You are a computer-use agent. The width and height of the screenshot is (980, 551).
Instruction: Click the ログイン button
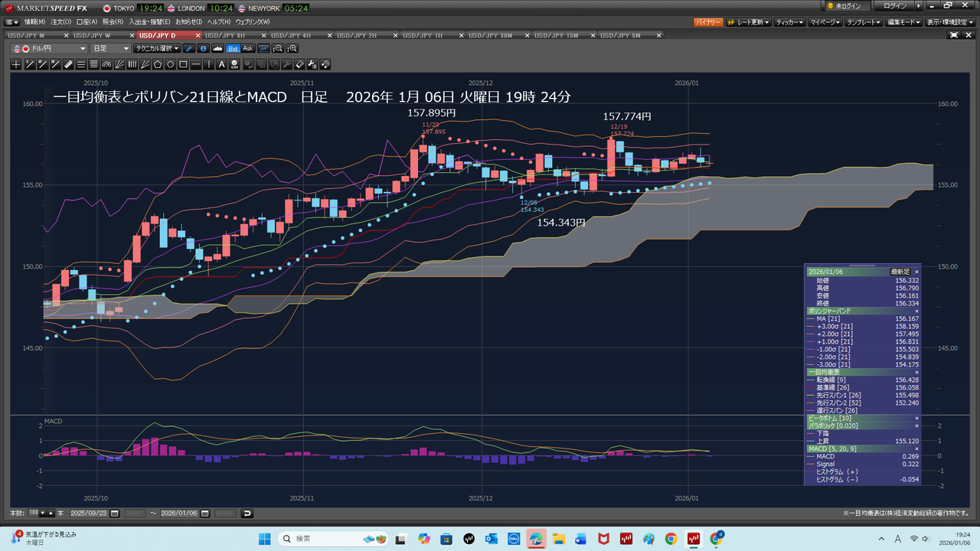895,6
